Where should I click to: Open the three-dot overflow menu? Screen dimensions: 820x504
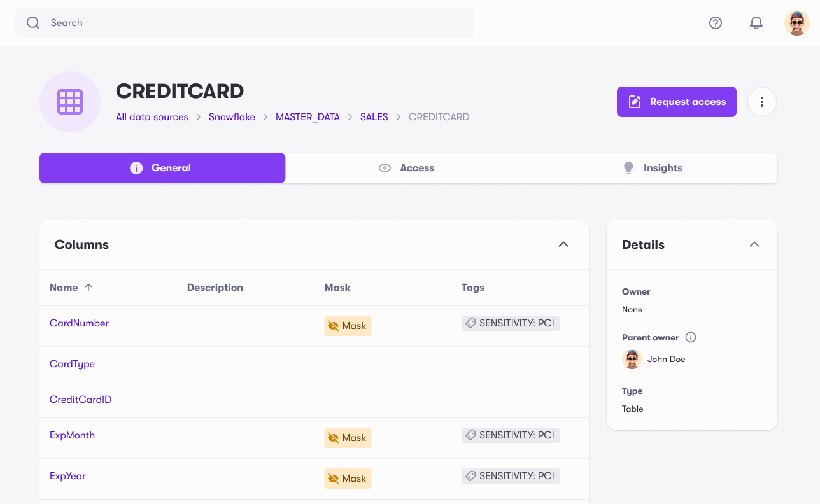pyautogui.click(x=761, y=101)
